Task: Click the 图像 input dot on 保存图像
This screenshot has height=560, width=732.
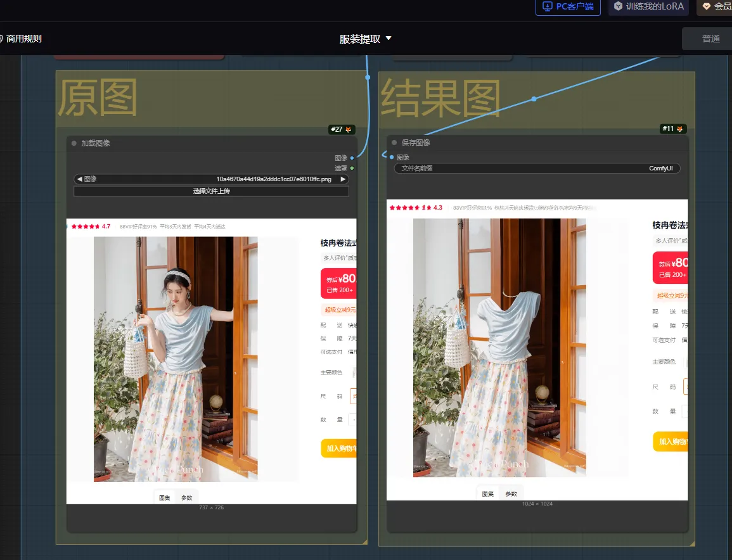Action: [x=392, y=157]
